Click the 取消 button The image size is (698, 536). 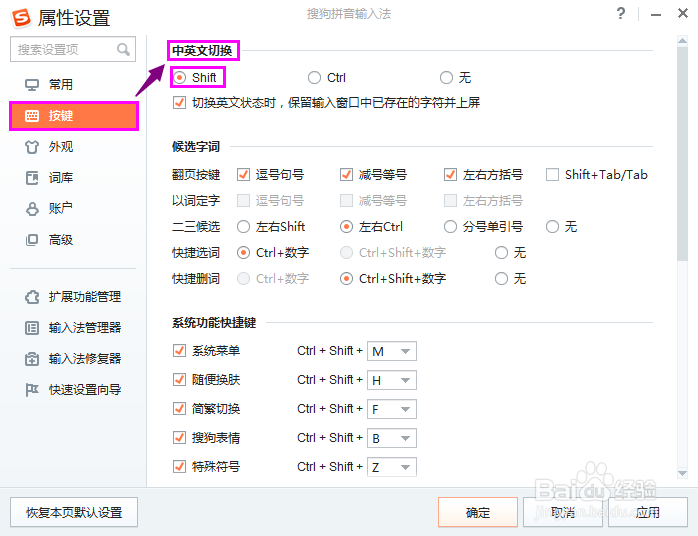[x=563, y=512]
